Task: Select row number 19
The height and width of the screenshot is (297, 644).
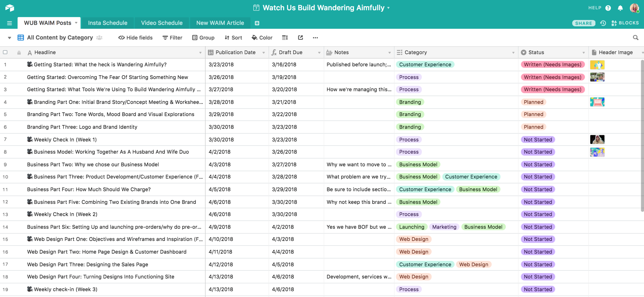Action: tap(5, 290)
